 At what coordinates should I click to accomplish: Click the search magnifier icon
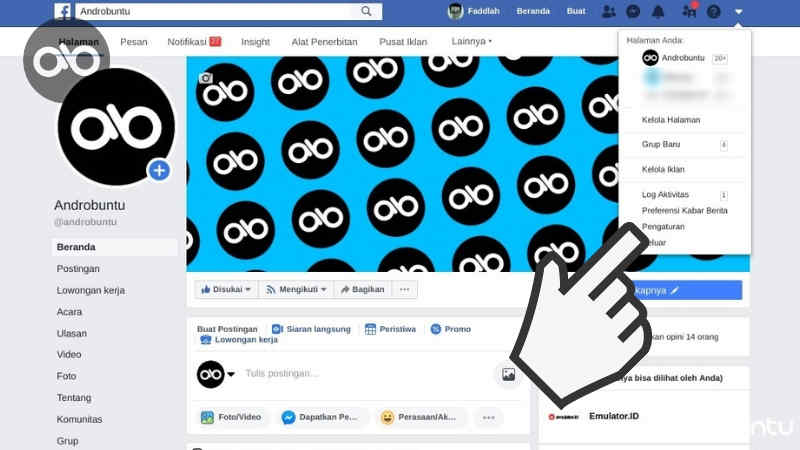(x=366, y=11)
